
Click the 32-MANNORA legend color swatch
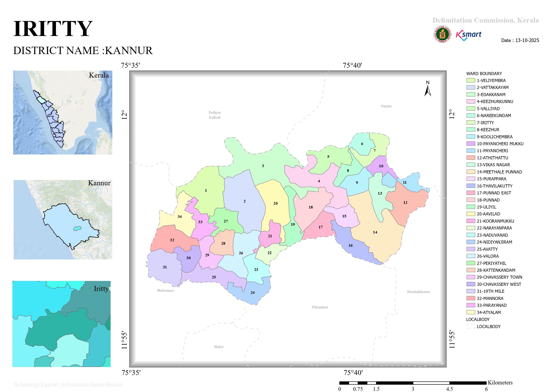(471, 298)
